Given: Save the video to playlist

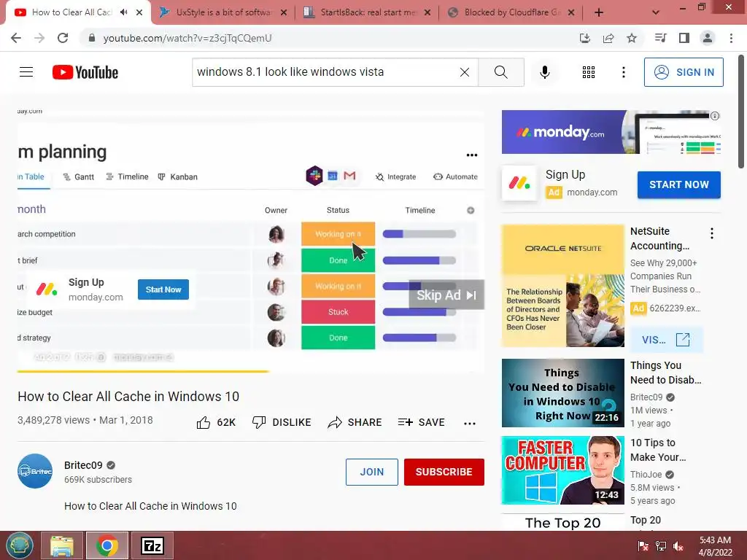Looking at the screenshot, I should (x=421, y=422).
